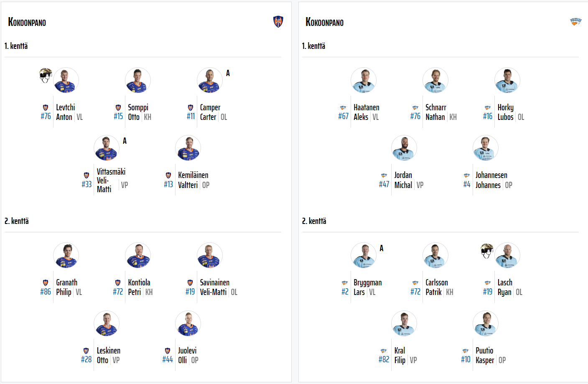Click team badge beside Otto Somppi's number 15
The image size is (588, 384).
point(118,107)
